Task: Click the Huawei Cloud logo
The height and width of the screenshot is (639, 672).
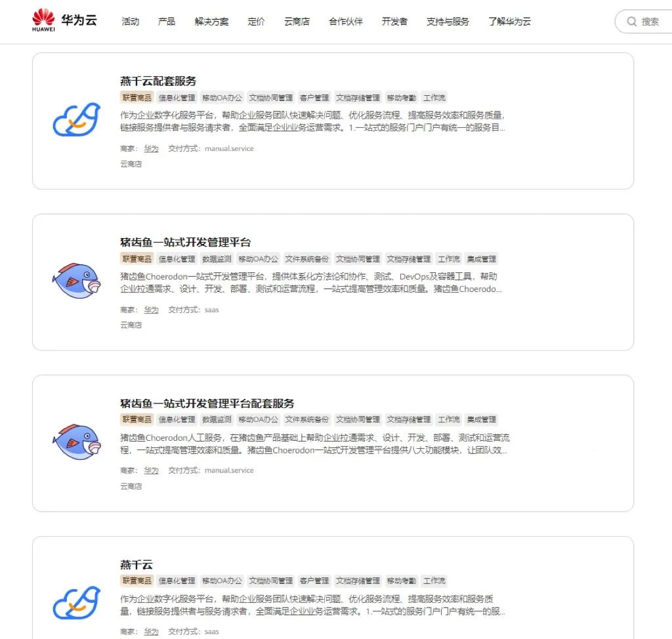Action: 64,20
